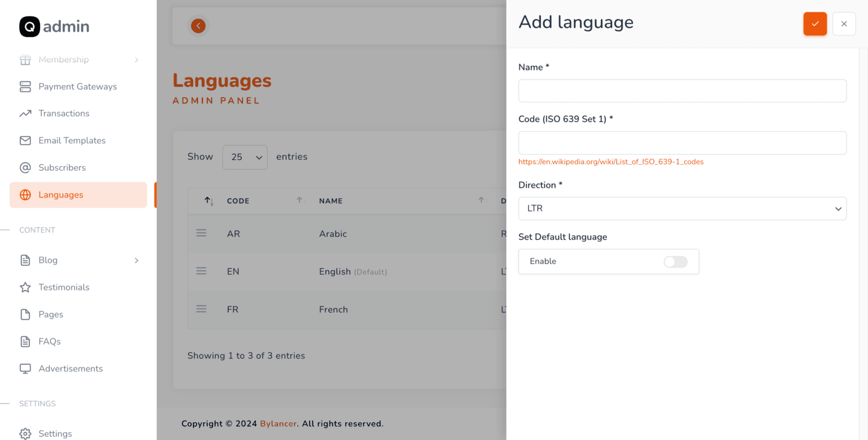Click 'Showing 1 to 3 of 3 entries' text

pos(246,356)
